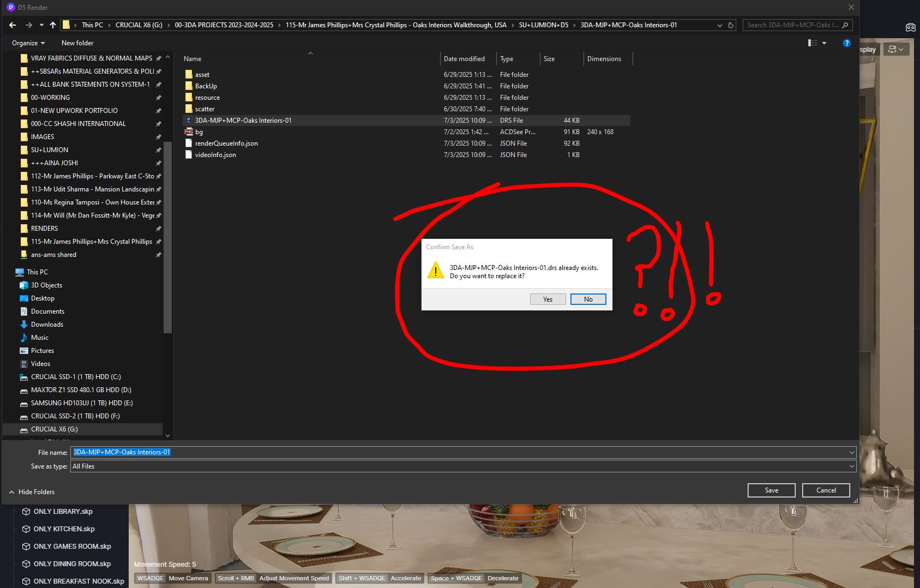Click the refresh icon beside address bar
Screen dimensions: 920x588
pos(731,25)
